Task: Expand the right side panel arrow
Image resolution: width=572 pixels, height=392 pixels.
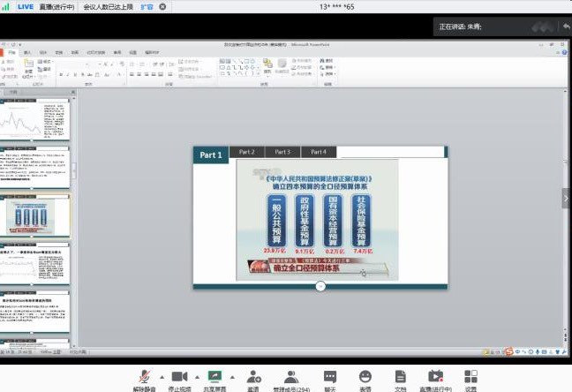Action: [x=566, y=199]
